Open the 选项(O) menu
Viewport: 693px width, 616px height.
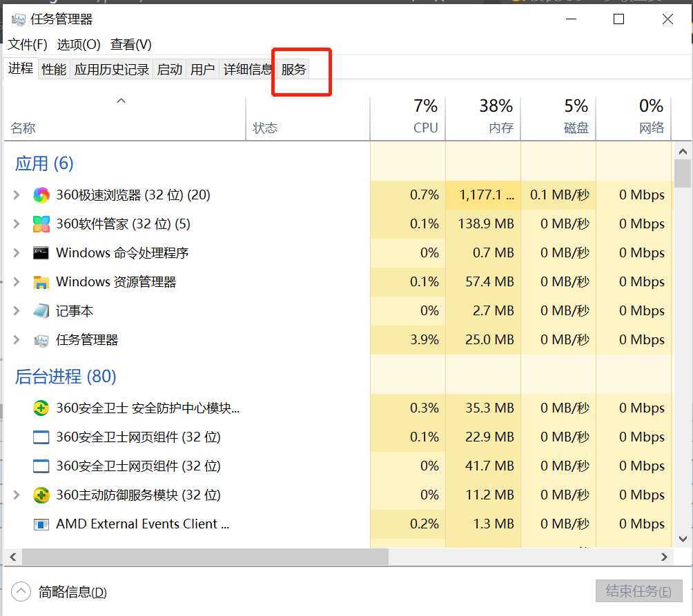point(79,45)
